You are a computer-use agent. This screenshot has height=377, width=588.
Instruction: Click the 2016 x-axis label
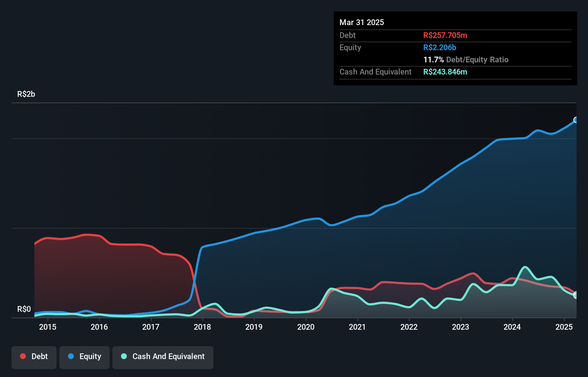pos(99,327)
